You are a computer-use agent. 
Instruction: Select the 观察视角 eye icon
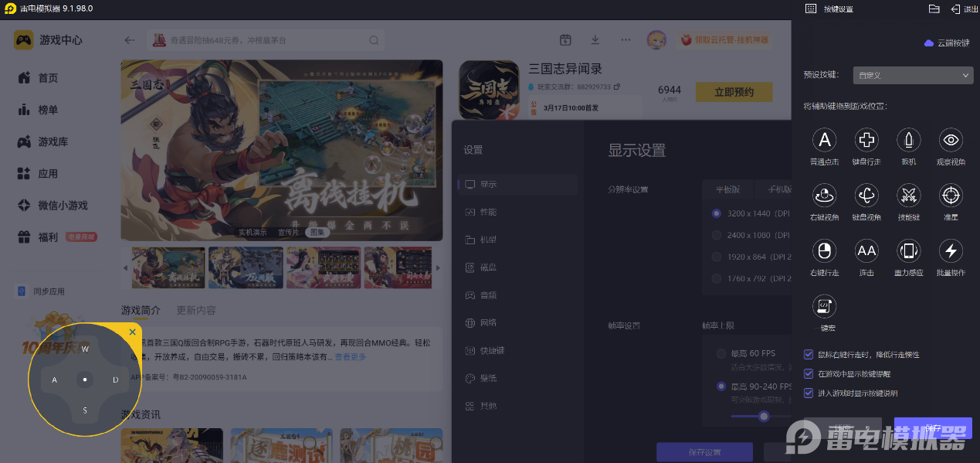tap(951, 140)
